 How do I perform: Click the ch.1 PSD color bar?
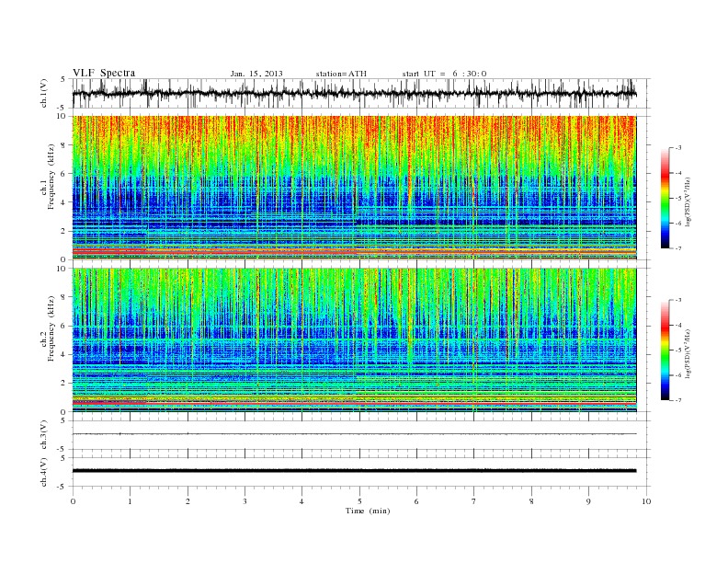(665, 198)
